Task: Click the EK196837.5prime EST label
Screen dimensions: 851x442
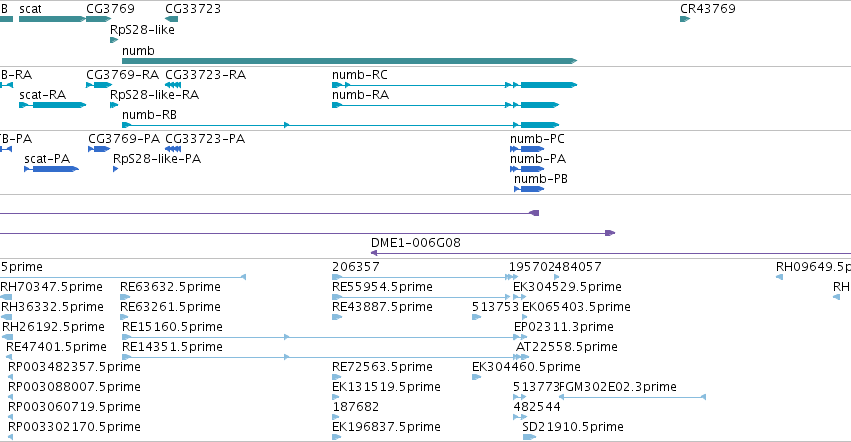Action: click(x=386, y=427)
